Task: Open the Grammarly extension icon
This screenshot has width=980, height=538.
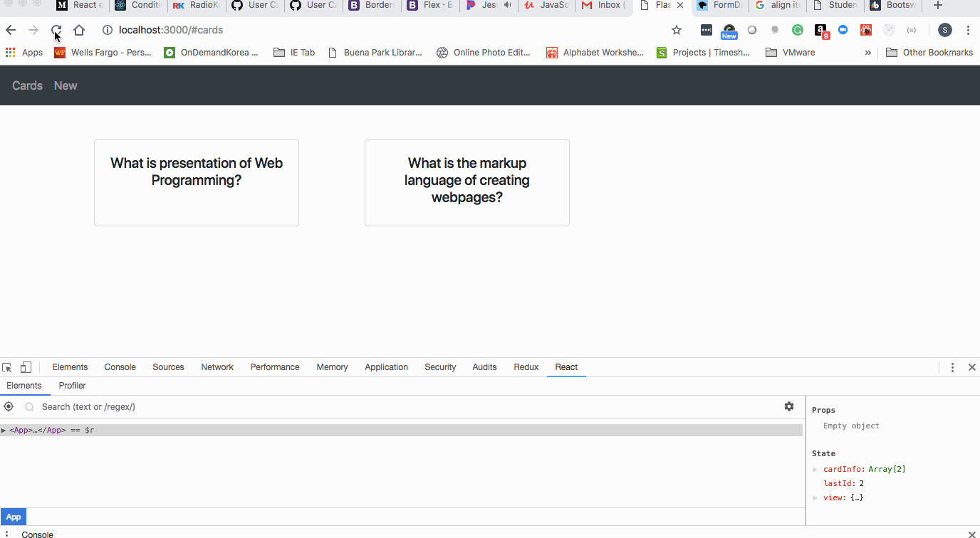Action: pos(798,30)
